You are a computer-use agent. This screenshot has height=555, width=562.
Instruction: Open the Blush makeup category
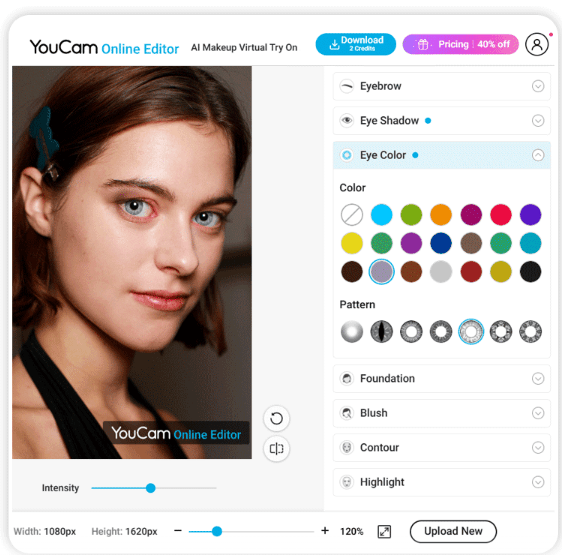coord(442,413)
